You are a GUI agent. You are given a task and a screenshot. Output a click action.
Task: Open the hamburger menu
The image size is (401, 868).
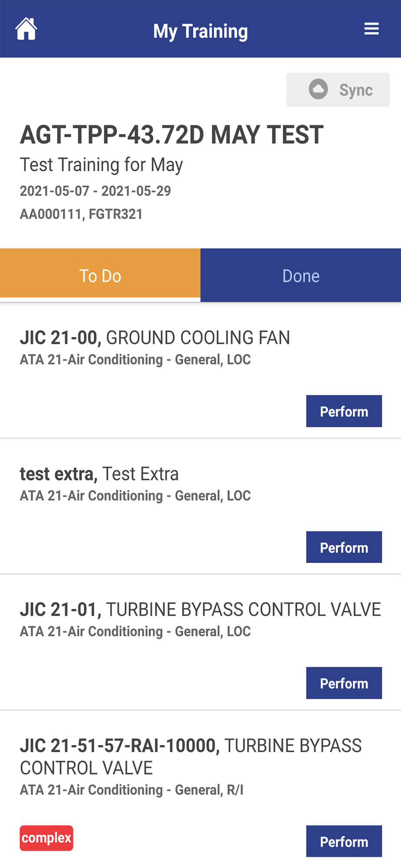(371, 29)
